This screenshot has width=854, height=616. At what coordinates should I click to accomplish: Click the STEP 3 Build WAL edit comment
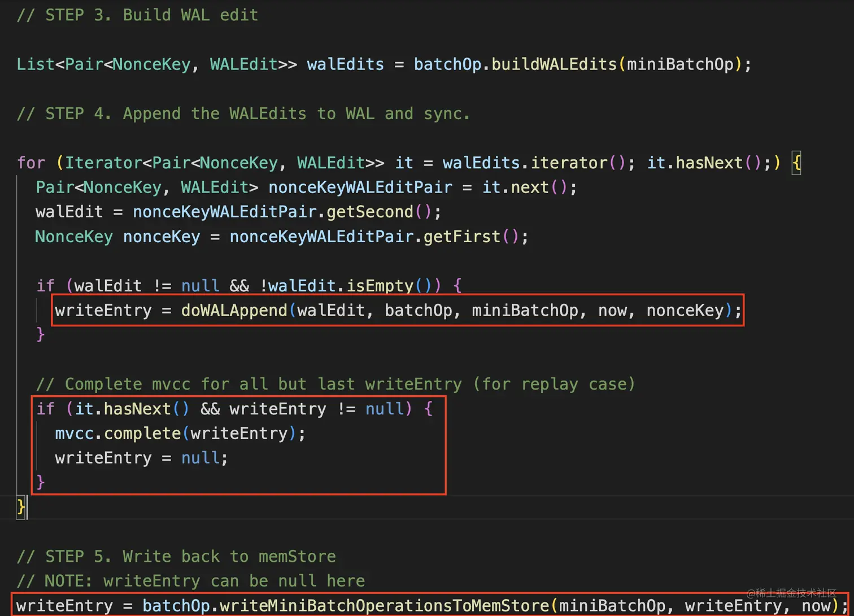tap(136, 15)
